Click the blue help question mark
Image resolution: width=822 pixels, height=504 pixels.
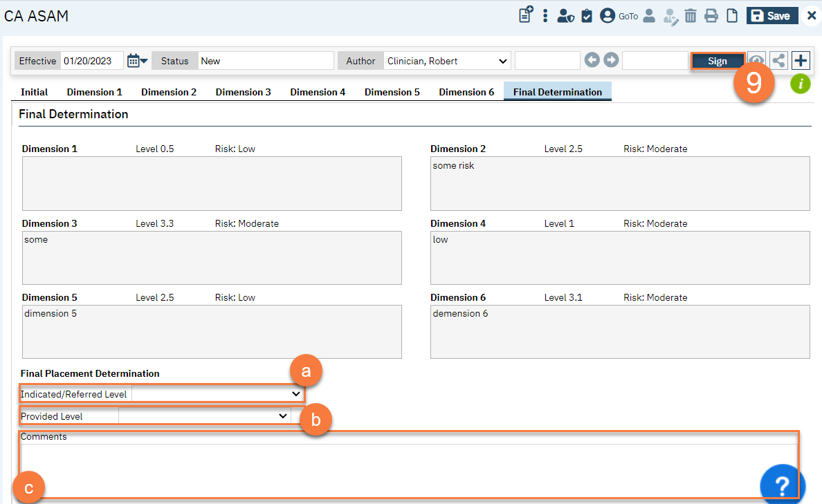tap(782, 485)
